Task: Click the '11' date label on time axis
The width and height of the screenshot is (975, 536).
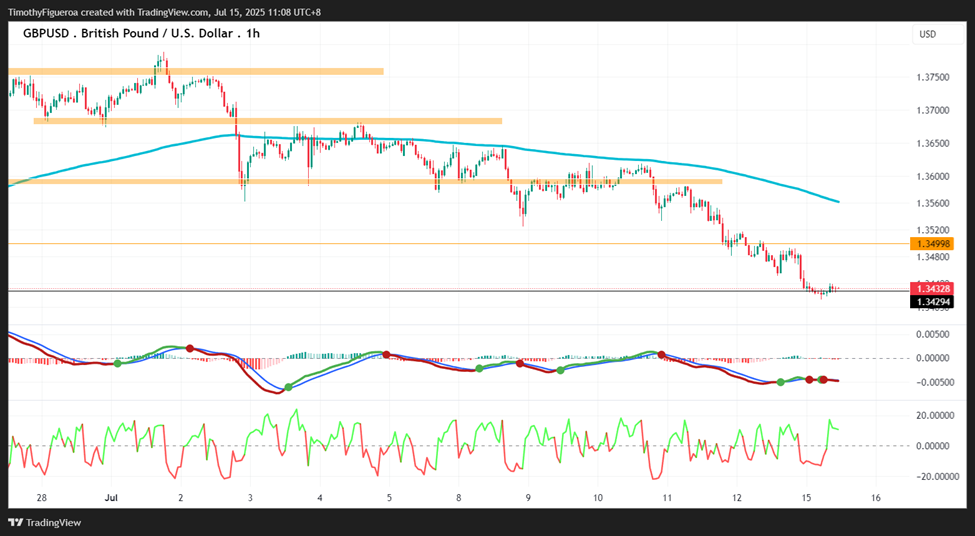Action: (x=667, y=498)
